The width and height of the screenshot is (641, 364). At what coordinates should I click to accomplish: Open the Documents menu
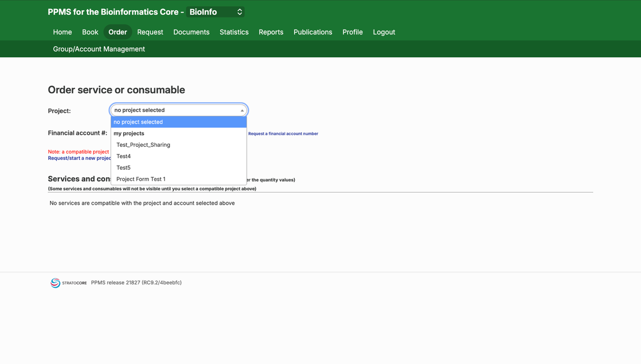click(191, 32)
